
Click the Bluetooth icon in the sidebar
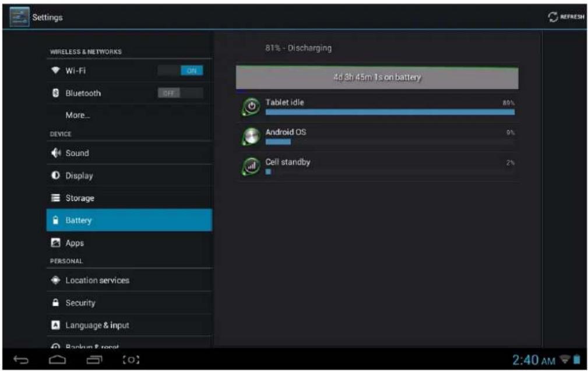click(55, 93)
